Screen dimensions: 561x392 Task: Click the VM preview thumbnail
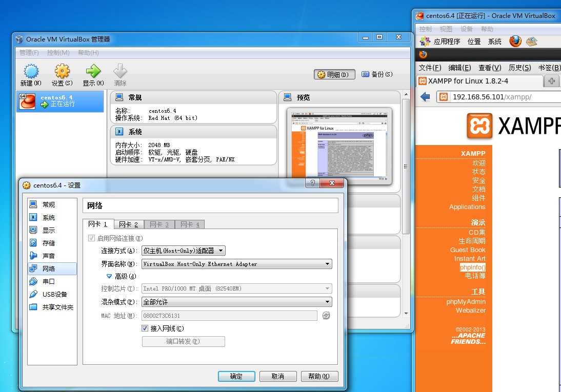click(339, 146)
